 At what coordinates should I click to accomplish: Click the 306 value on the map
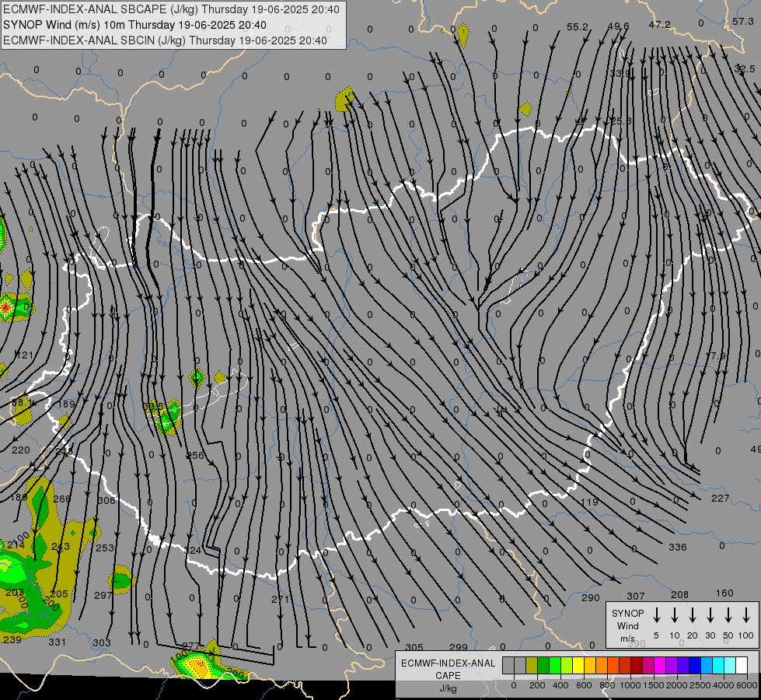(106, 500)
